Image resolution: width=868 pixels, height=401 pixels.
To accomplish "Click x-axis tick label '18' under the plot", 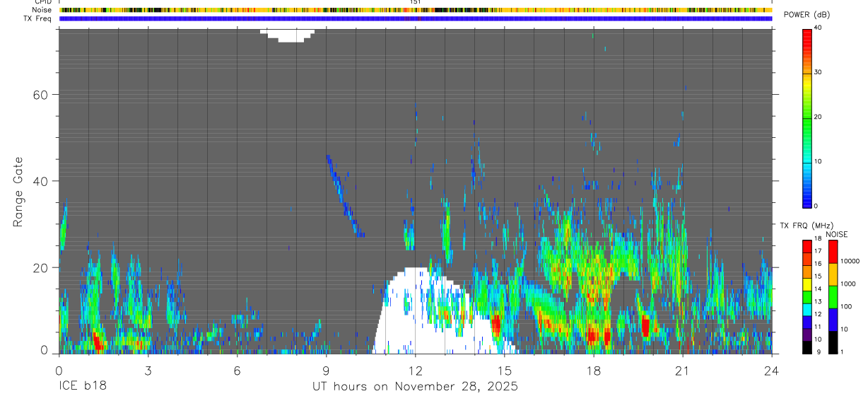I will [594, 370].
